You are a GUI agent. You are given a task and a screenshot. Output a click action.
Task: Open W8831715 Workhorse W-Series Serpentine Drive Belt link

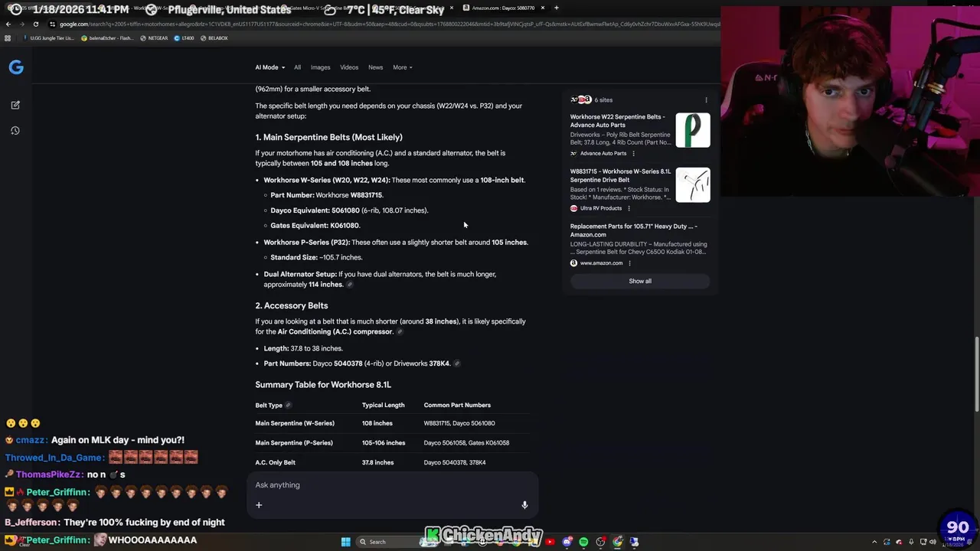click(x=620, y=176)
